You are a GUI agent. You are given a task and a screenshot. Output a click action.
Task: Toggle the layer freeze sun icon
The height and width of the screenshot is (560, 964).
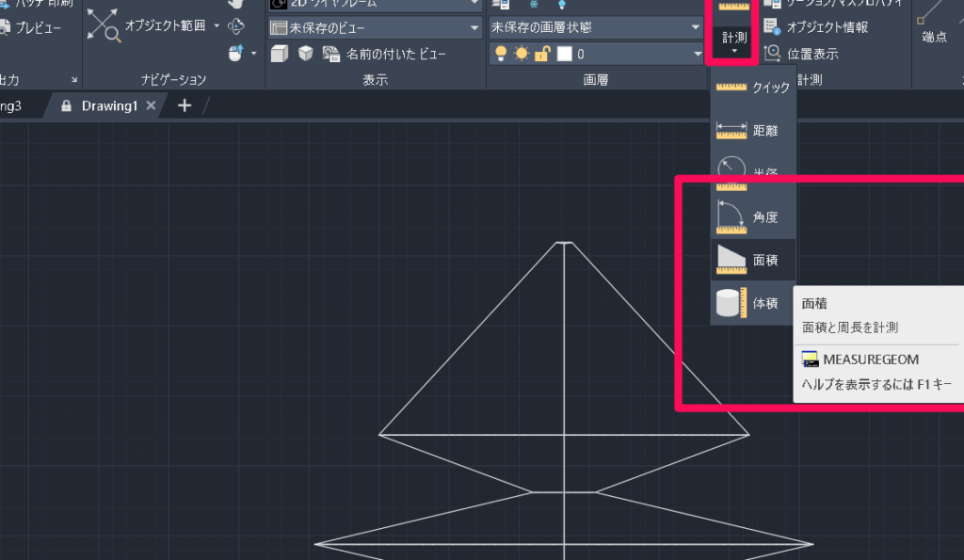coord(521,54)
